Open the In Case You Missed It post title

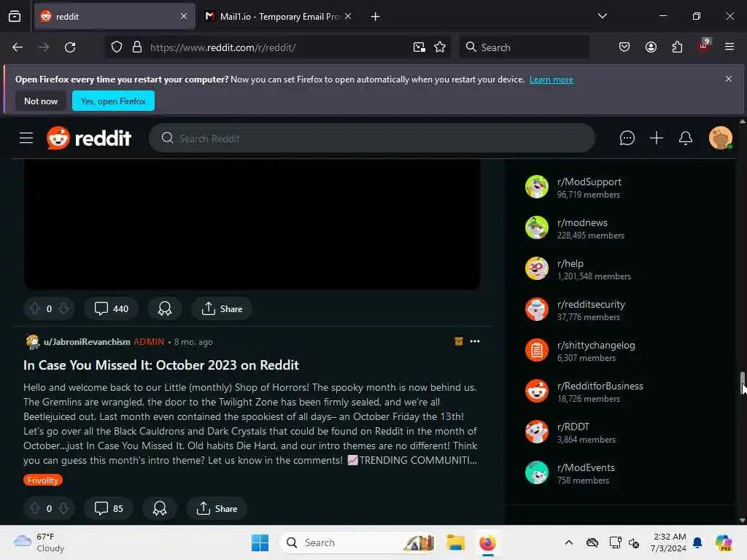coord(161,365)
